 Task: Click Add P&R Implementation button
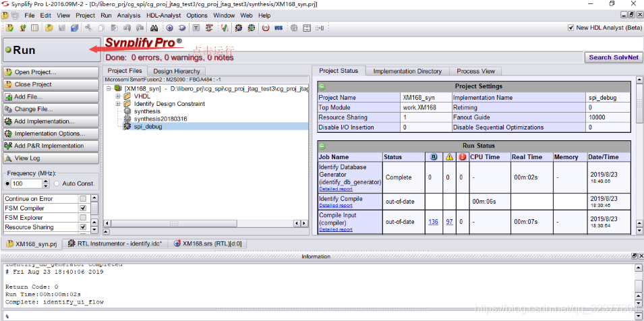pyautogui.click(x=51, y=146)
